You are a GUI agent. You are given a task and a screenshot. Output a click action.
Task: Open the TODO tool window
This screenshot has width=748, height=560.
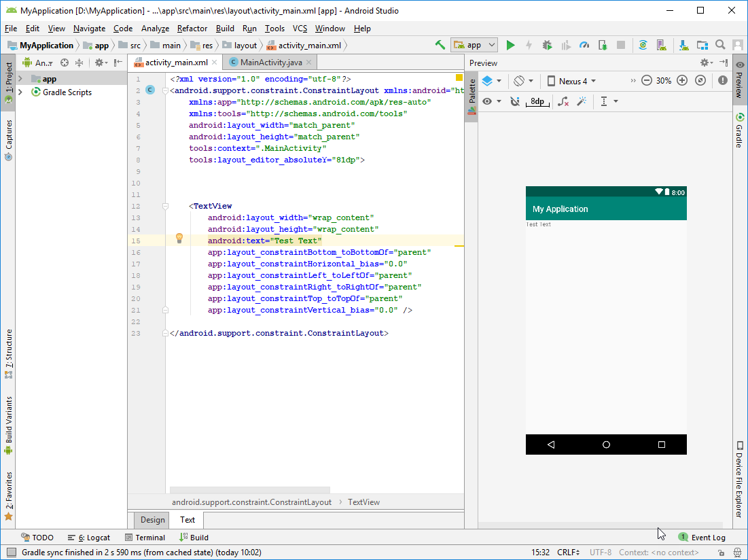pos(37,538)
